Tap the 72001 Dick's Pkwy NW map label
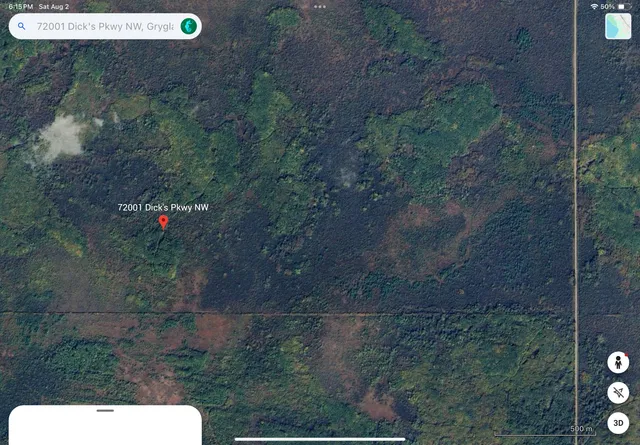640x445 pixels. click(163, 207)
